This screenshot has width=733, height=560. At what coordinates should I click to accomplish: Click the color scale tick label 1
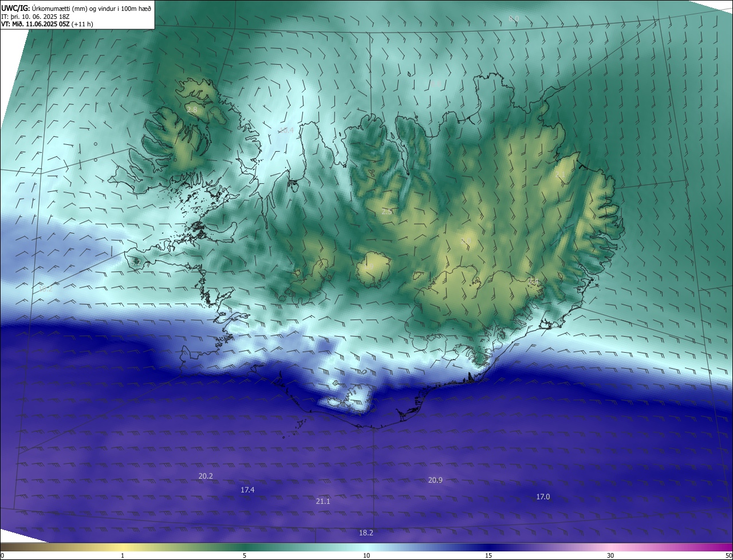[123, 555]
